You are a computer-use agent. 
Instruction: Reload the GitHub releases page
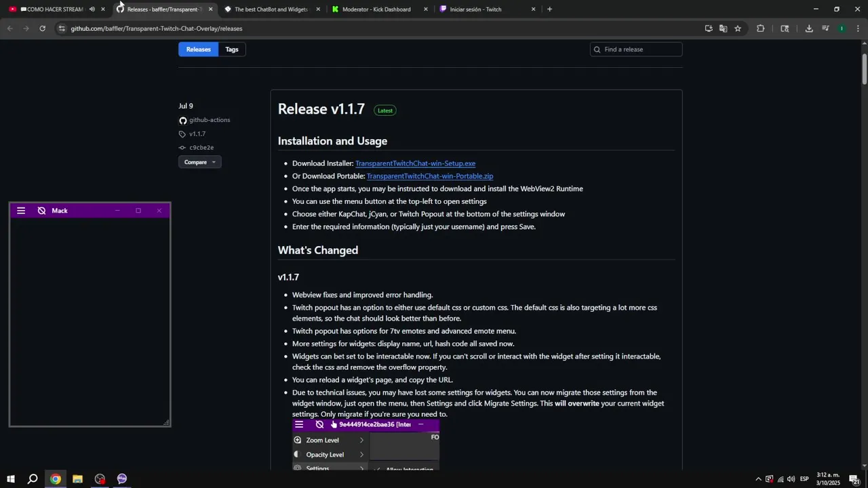click(42, 28)
